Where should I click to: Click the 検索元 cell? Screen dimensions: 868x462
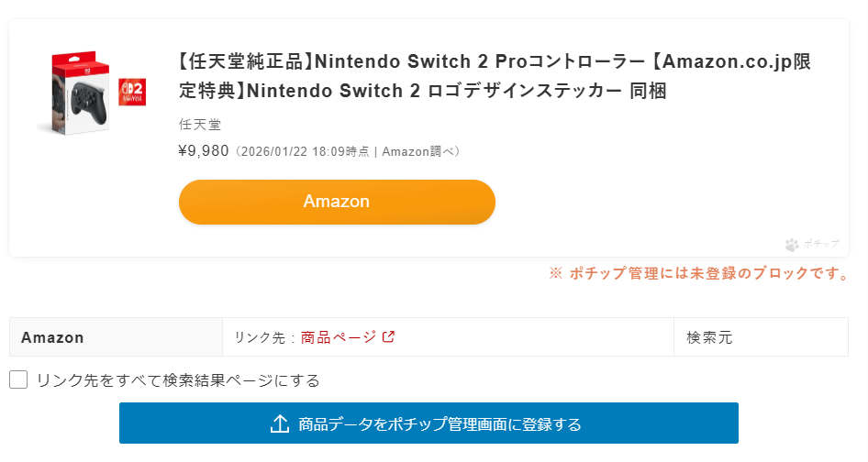click(x=709, y=337)
